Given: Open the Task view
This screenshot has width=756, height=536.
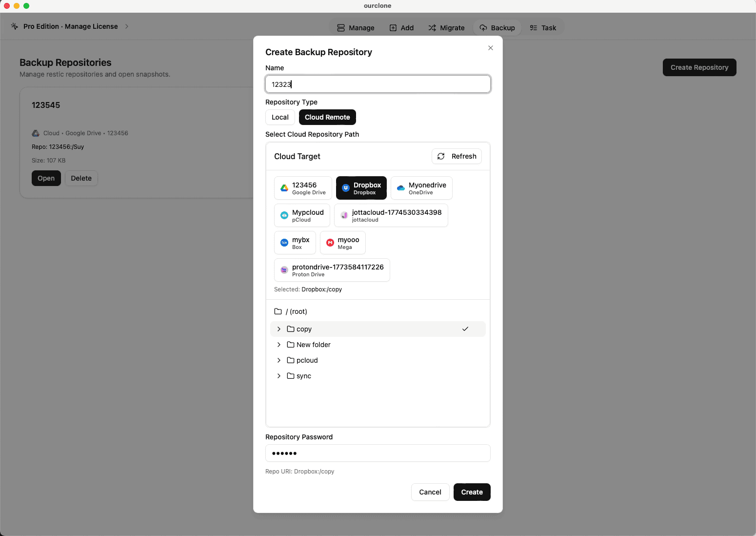Looking at the screenshot, I should click(x=542, y=27).
